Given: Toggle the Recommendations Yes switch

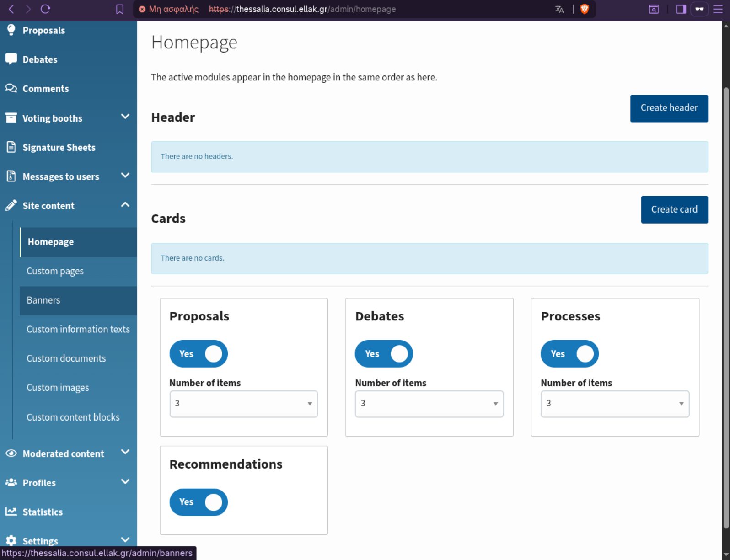Looking at the screenshot, I should tap(199, 502).
